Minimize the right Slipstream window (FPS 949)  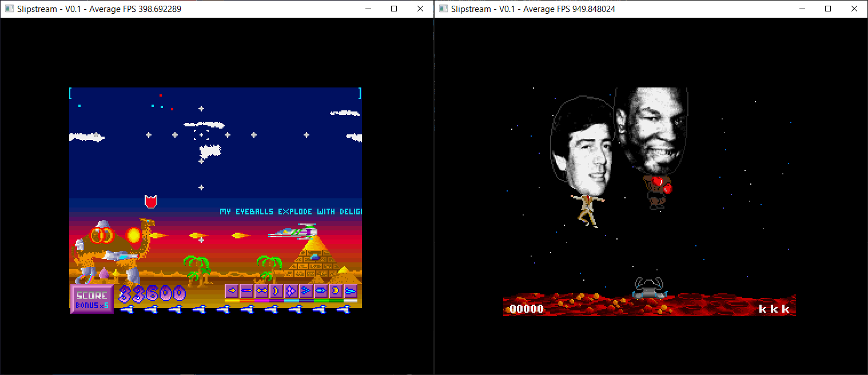pos(802,9)
